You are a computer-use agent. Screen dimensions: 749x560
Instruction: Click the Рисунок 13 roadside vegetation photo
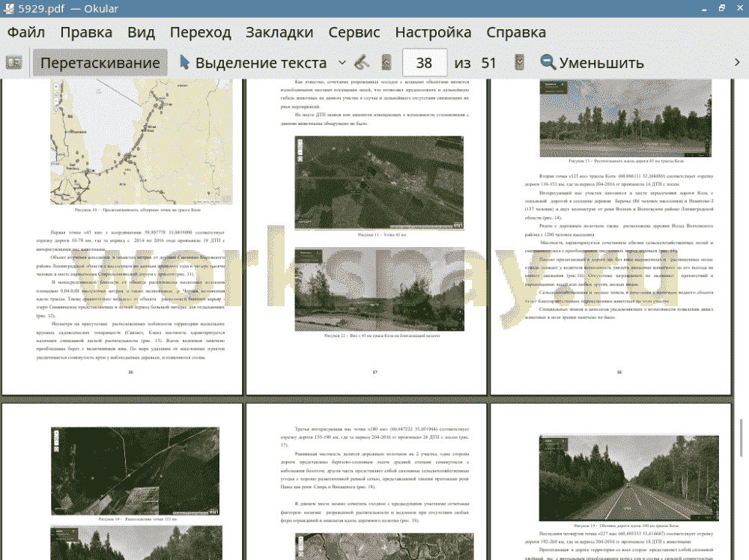pos(625,118)
